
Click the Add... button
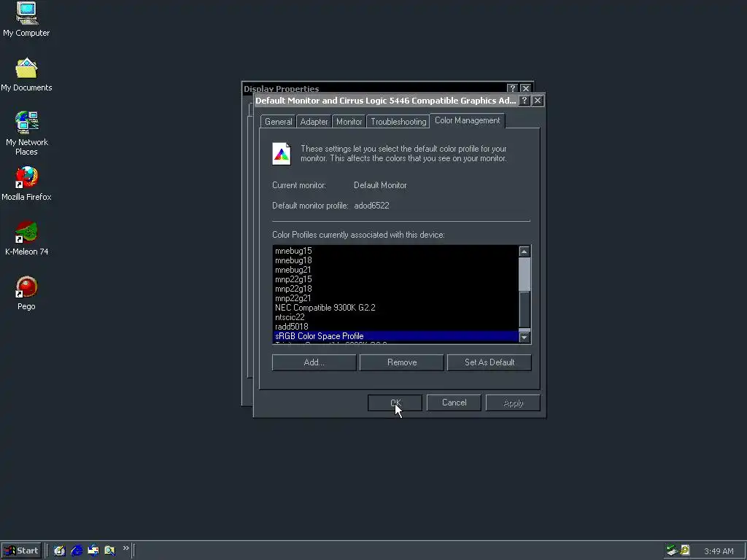click(x=314, y=362)
